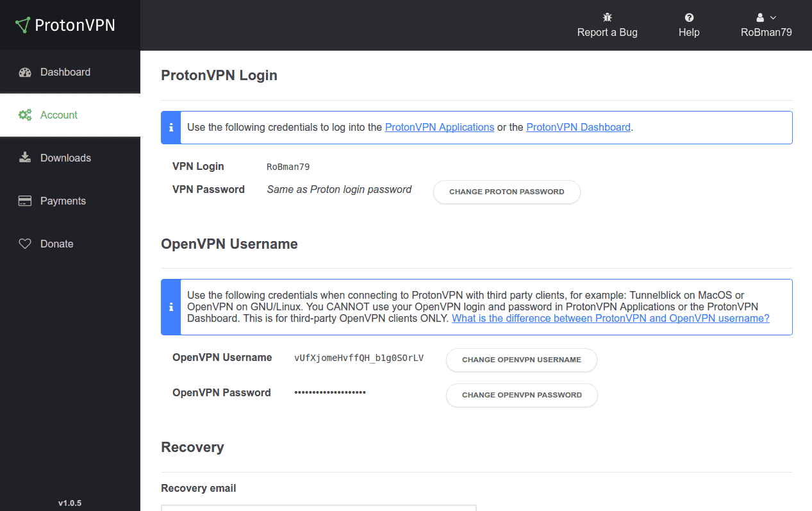Follow the ProtonVPN Dashboard link
Viewport: 812px width, 511px height.
579,127
